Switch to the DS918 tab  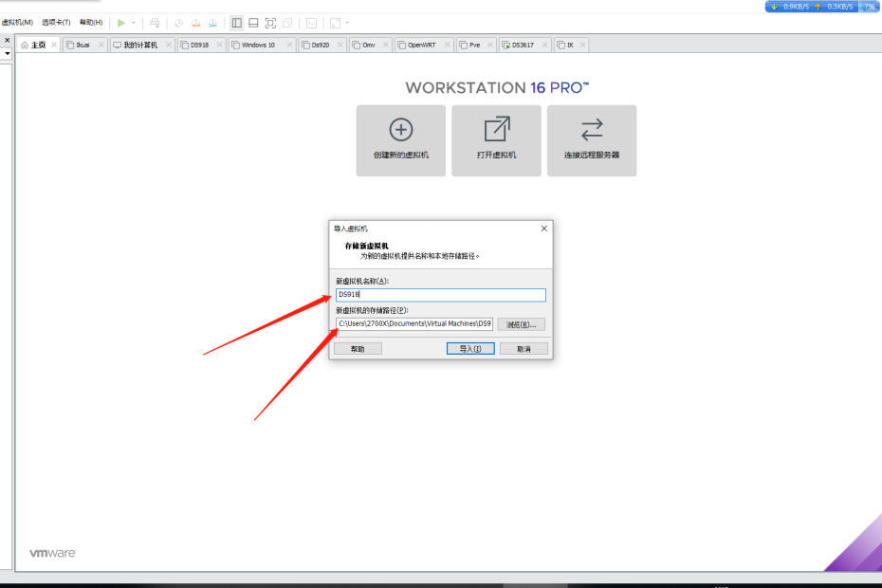pyautogui.click(x=200, y=45)
